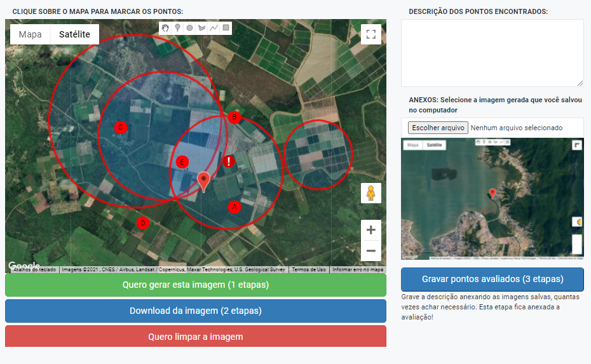Select the polygon drawing tool
Viewport: 591px width, 364px height.
pyautogui.click(x=202, y=28)
